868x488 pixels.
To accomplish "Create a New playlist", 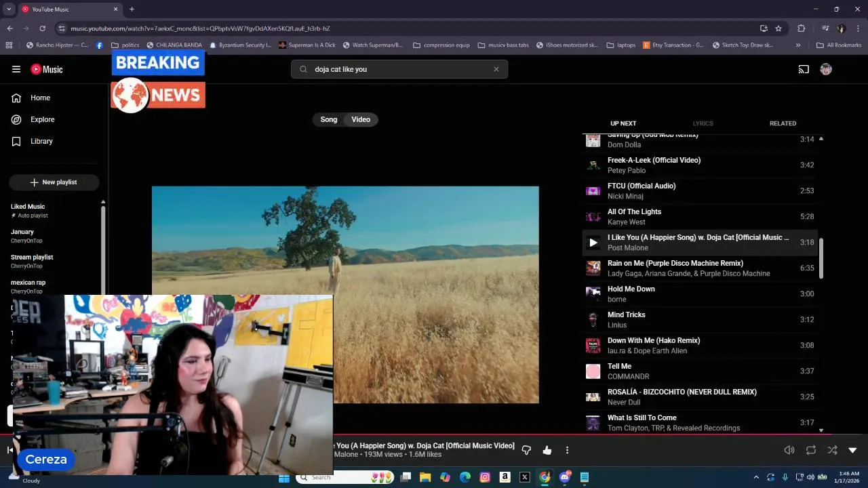I will [x=54, y=182].
